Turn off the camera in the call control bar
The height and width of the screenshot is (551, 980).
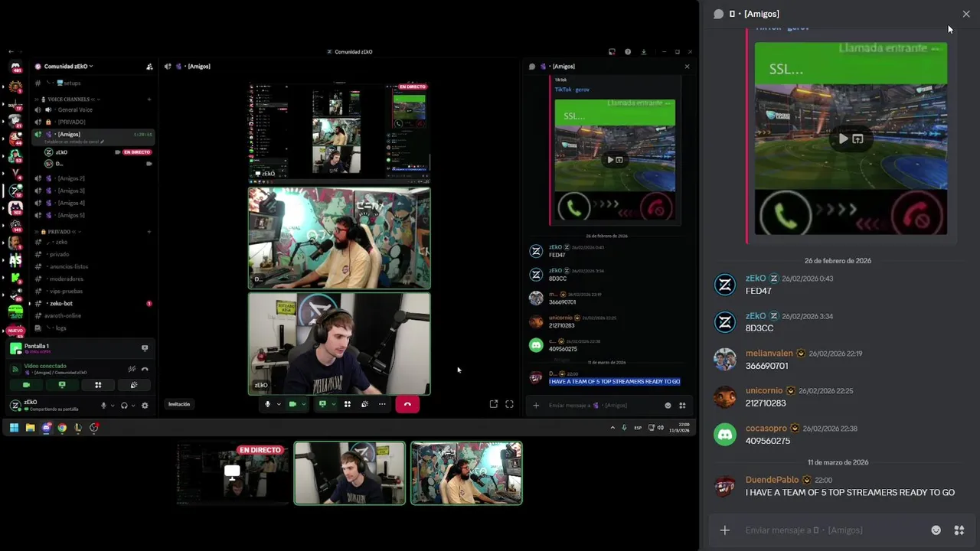coord(292,404)
